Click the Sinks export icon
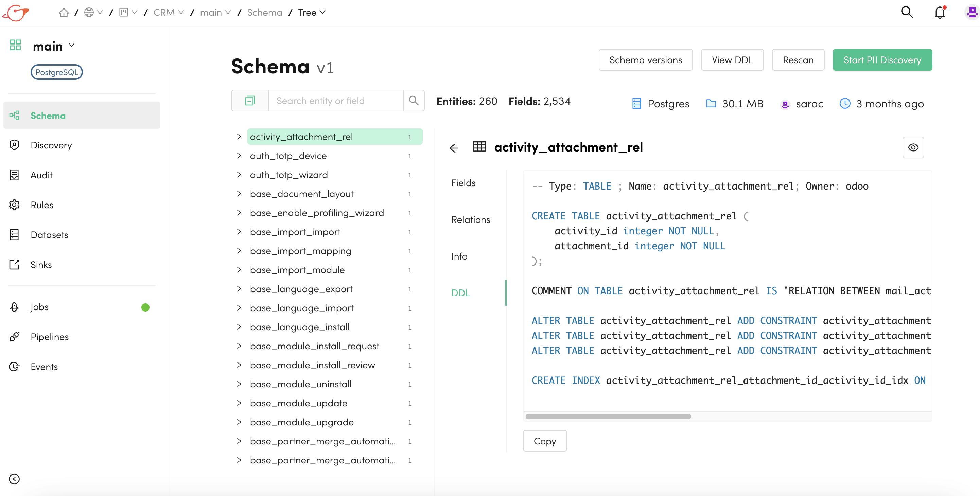This screenshot has width=980, height=496. [x=15, y=264]
